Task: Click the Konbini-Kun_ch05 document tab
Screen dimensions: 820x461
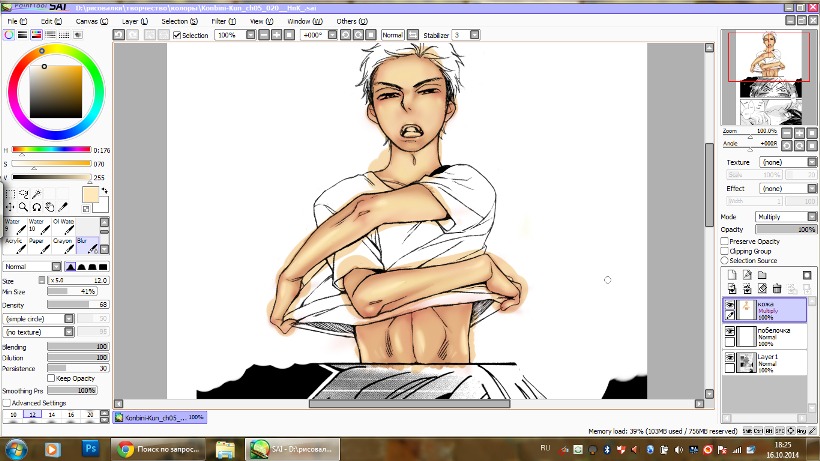Action: coord(160,417)
